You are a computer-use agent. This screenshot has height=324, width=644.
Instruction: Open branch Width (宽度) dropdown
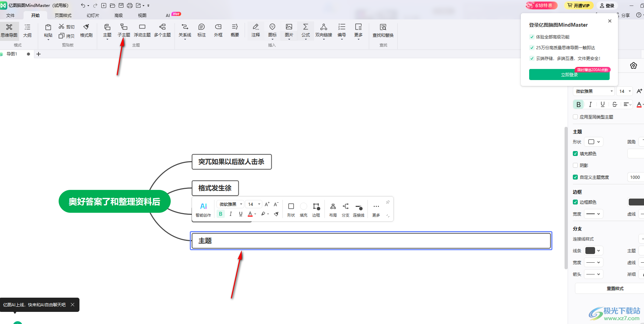click(x=594, y=262)
